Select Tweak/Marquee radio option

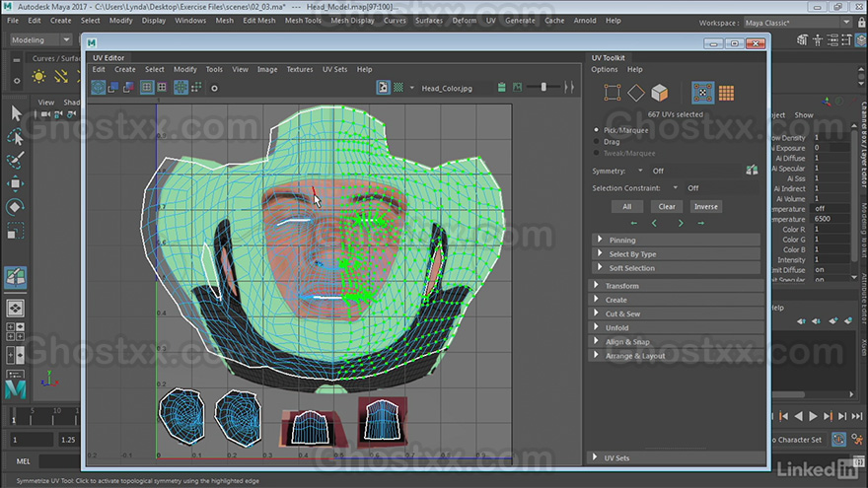[596, 153]
